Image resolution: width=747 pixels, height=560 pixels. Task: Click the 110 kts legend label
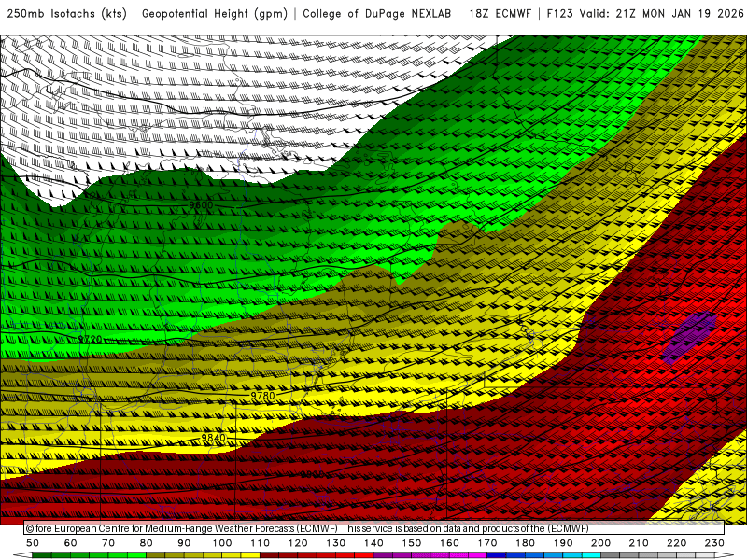(261, 543)
